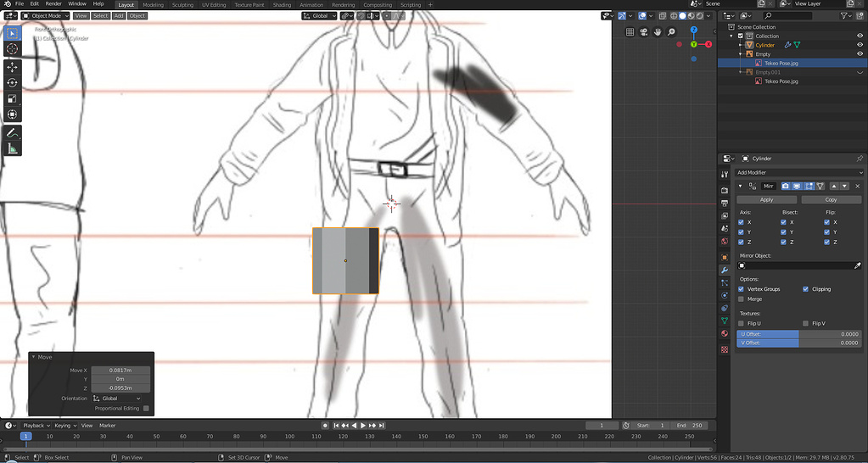Screen dimensions: 868x463
Task: Open the Object Mode dropdown
Action: pos(45,16)
